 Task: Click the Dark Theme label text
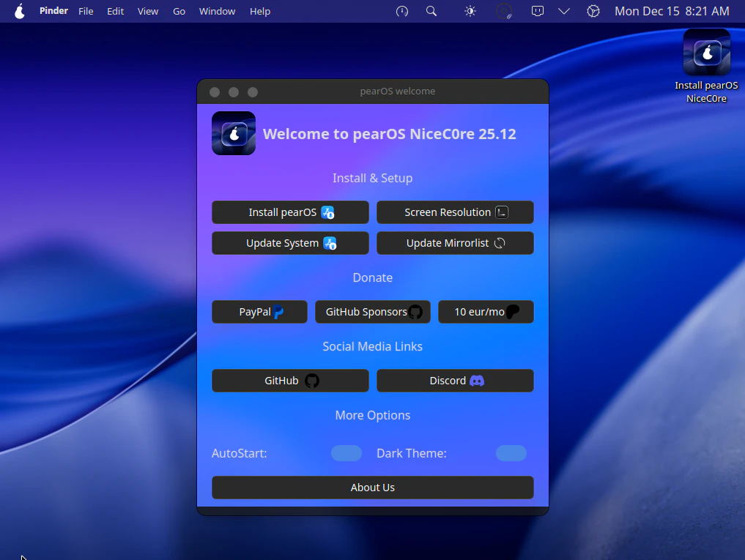pyautogui.click(x=412, y=454)
